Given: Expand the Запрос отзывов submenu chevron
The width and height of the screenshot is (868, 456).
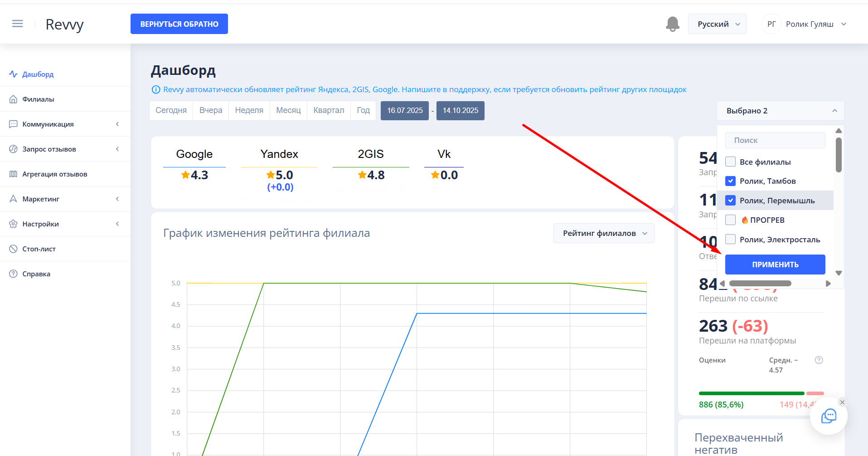Looking at the screenshot, I should click(117, 149).
